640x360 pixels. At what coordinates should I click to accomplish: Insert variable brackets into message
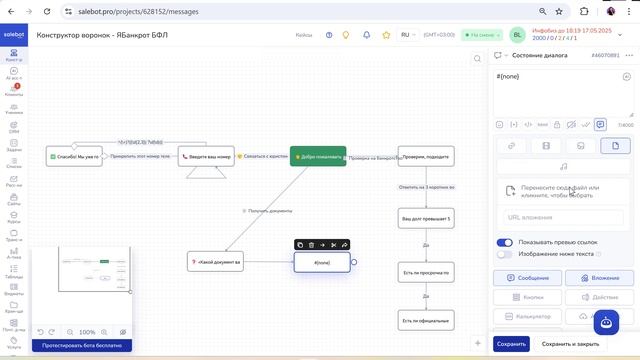[x=514, y=125]
